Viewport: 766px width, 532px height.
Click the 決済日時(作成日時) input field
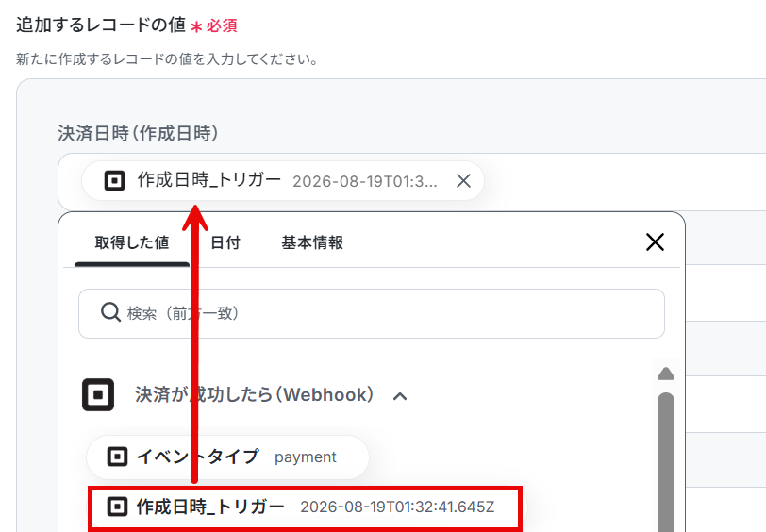tap(412, 182)
